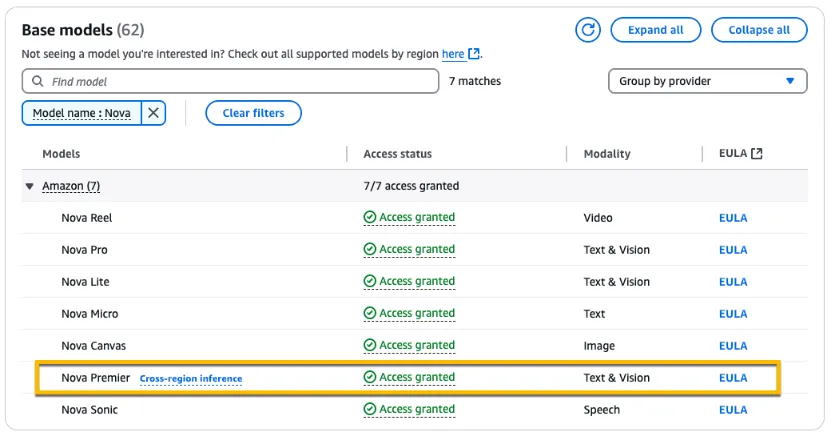This screenshot has width=832, height=434.
Task: Open the EULA link for Nova Premier
Action: 733,378
